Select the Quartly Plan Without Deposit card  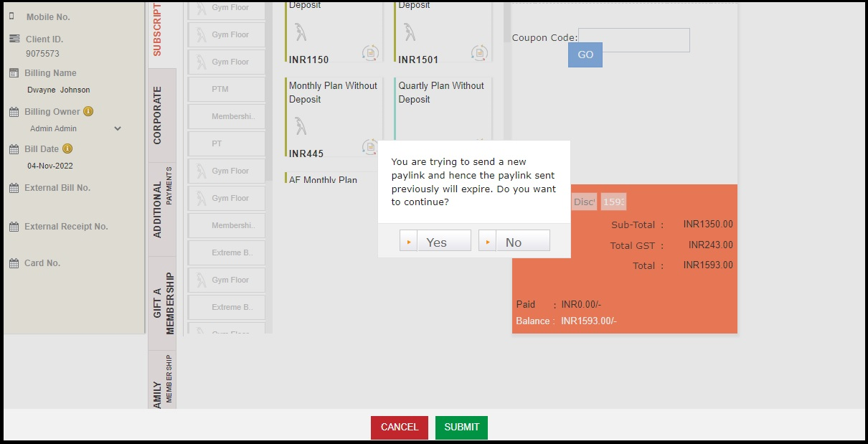[443, 109]
